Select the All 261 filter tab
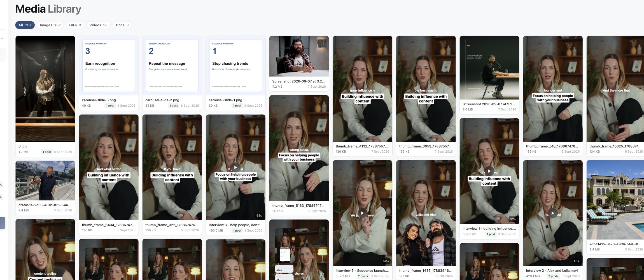This screenshot has width=644, height=280. 25,25
